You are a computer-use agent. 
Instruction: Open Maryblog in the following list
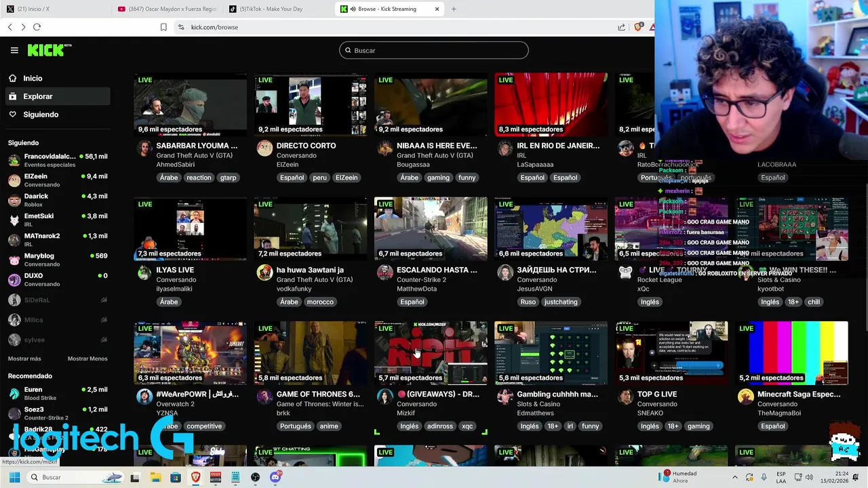[58, 260]
